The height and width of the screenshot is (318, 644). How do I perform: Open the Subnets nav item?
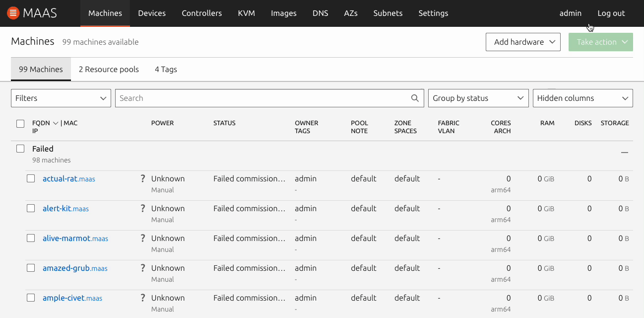388,13
